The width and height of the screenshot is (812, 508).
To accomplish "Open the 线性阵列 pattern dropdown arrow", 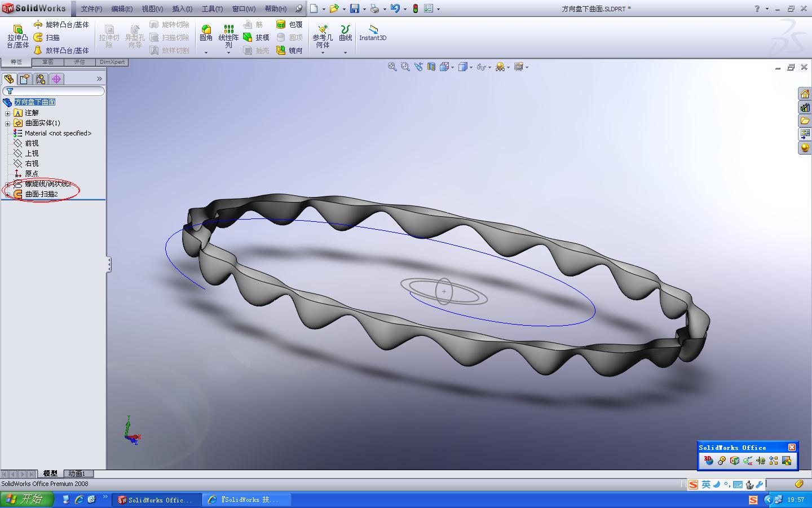I will (x=228, y=52).
